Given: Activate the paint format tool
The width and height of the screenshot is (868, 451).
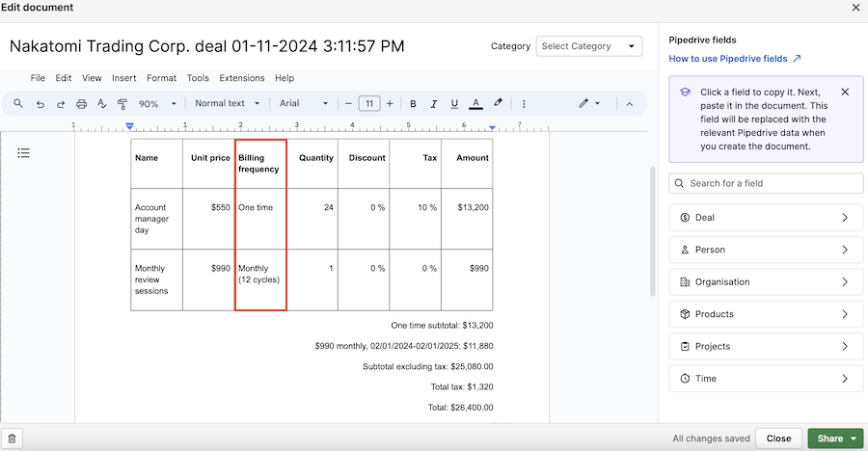Looking at the screenshot, I should tap(122, 103).
